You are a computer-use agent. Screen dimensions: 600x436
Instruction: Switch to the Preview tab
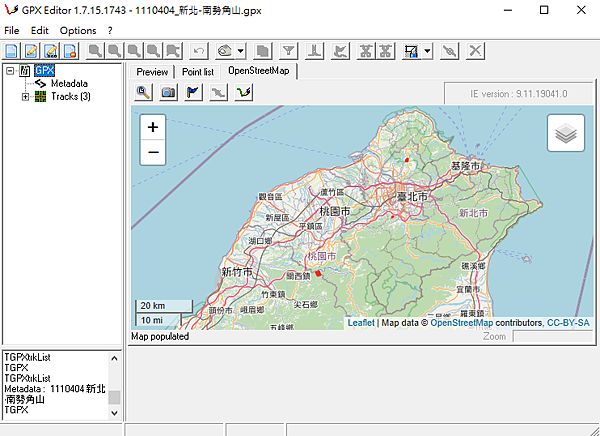pyautogui.click(x=152, y=72)
